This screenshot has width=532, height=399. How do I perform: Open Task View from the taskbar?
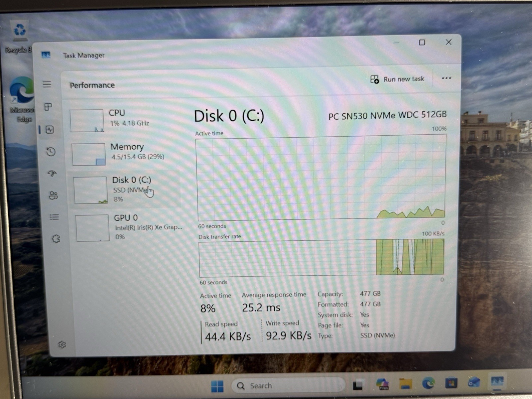tap(357, 385)
